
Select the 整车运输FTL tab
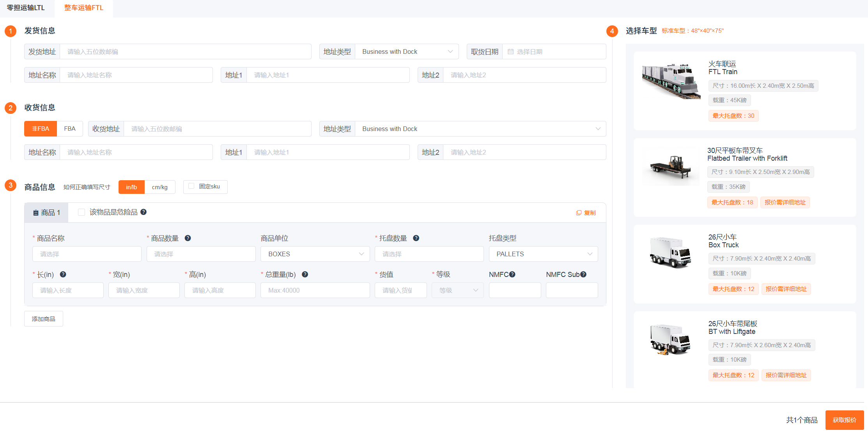(x=84, y=8)
